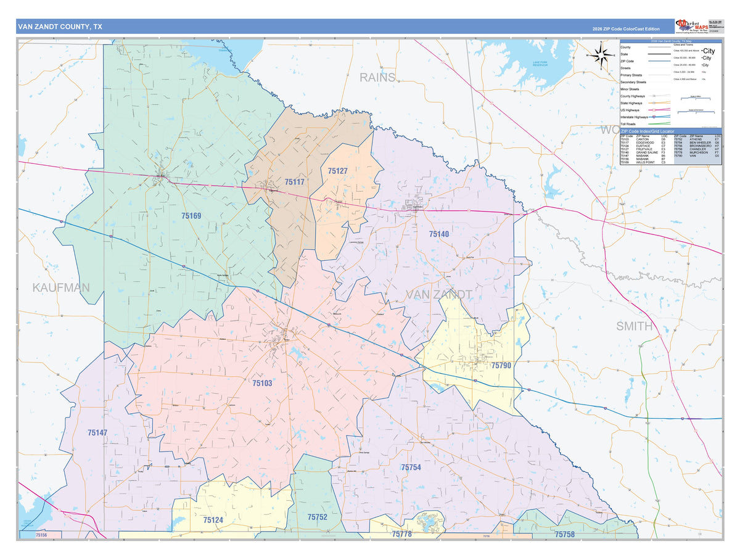Click the State Highways marker symbol in legend
Image resolution: width=740 pixels, height=560 pixels.
click(x=654, y=103)
